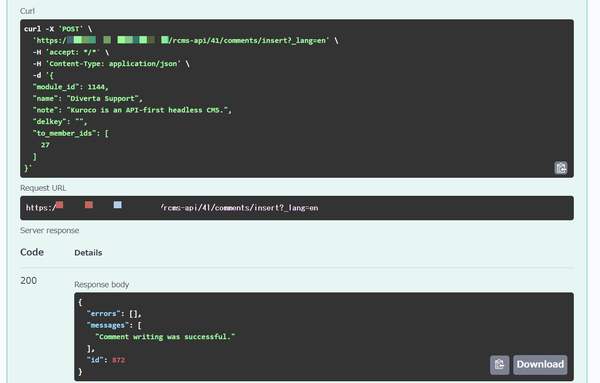Click the Content-Type header line
The width and height of the screenshot is (600, 383).
(111, 64)
